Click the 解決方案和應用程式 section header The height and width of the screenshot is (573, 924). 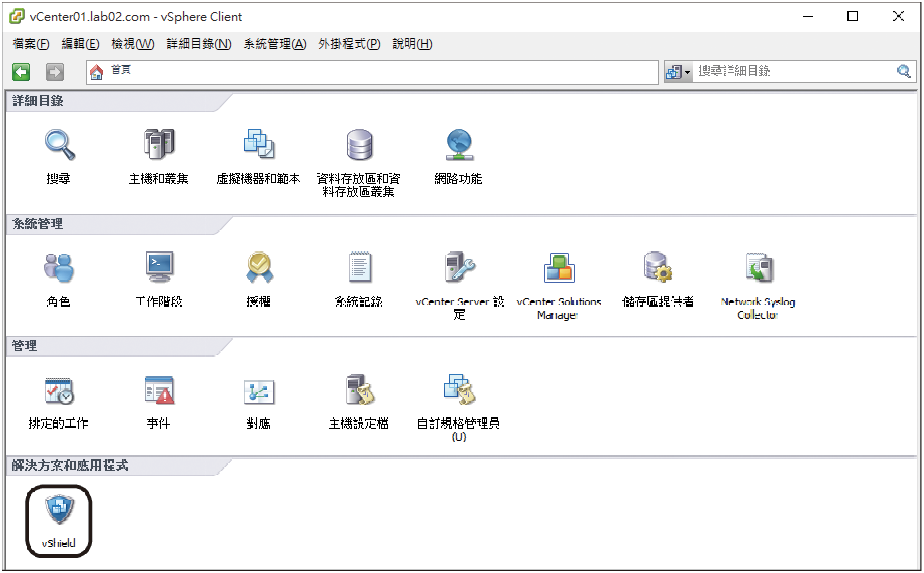tap(70, 466)
